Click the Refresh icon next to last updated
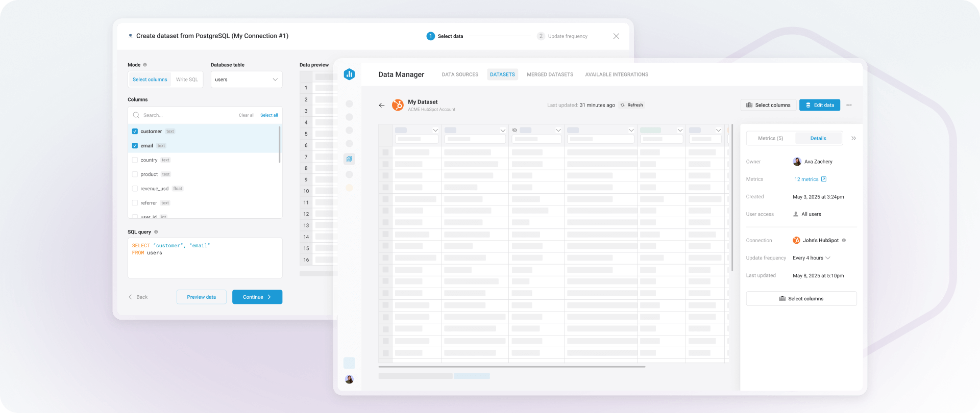The image size is (980, 413). (622, 105)
